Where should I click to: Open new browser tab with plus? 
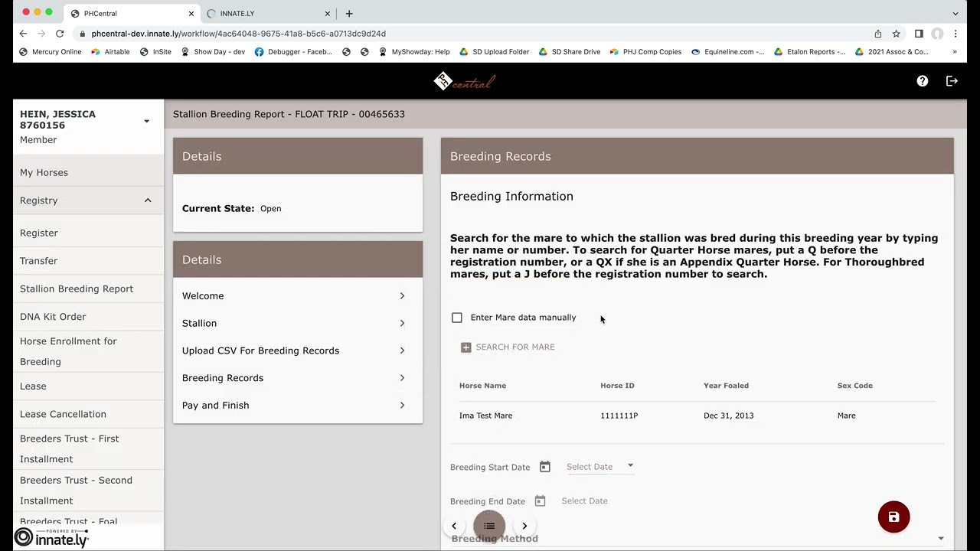tap(349, 13)
